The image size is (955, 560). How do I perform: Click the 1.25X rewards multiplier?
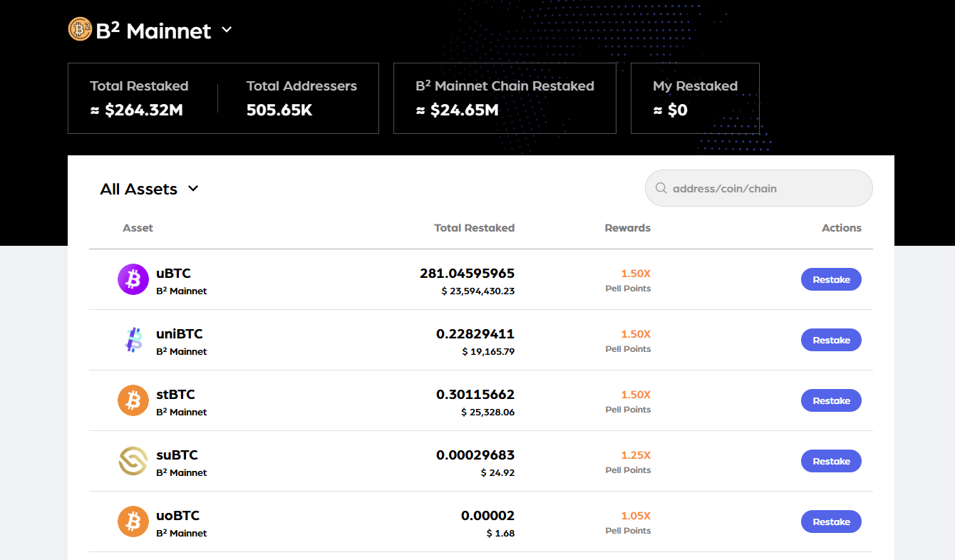pyautogui.click(x=636, y=455)
